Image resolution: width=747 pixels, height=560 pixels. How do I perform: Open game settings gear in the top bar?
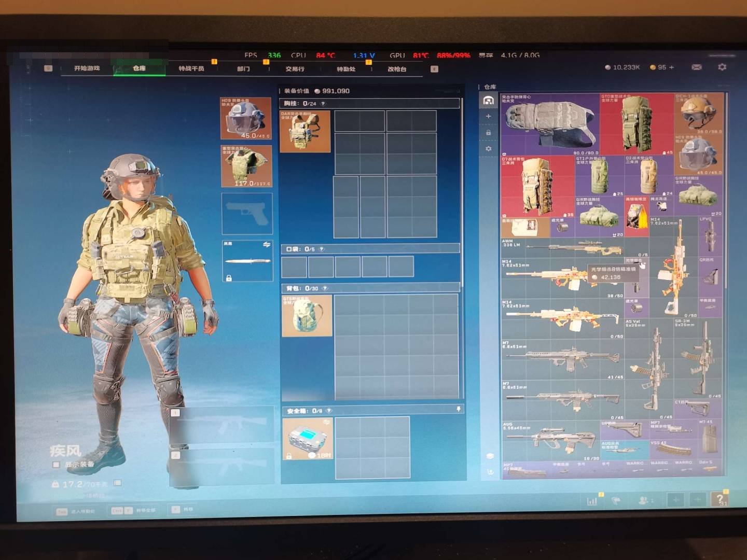[722, 67]
